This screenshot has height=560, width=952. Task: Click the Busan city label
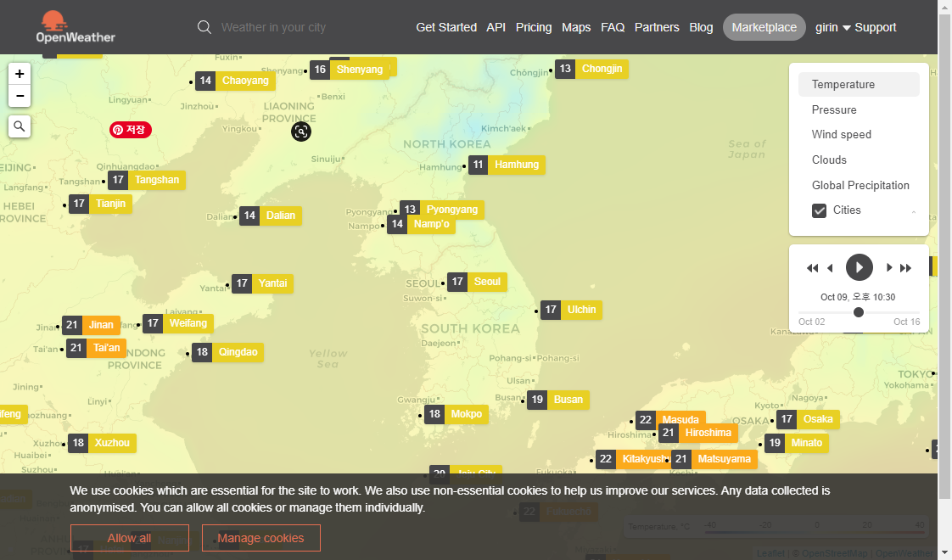pyautogui.click(x=568, y=400)
